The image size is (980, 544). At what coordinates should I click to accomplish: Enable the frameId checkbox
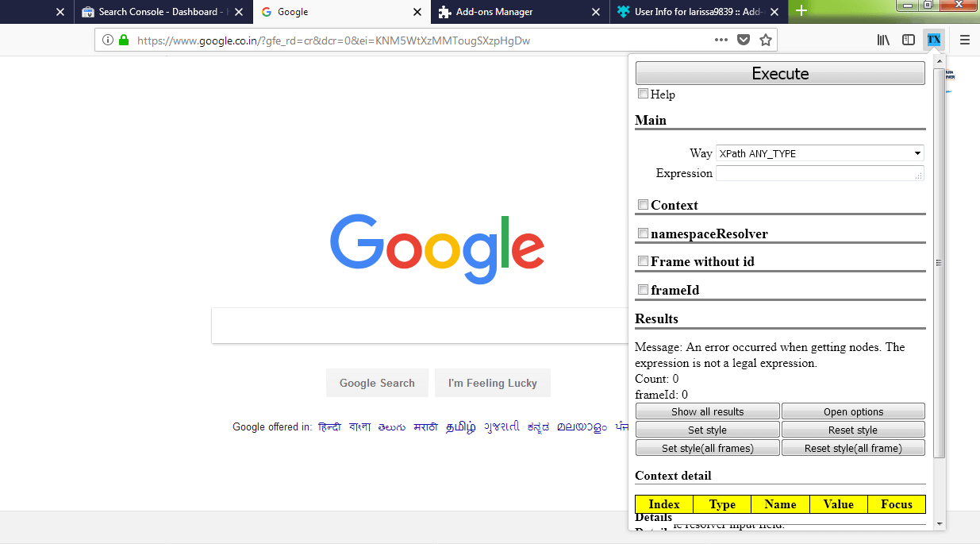[643, 289]
